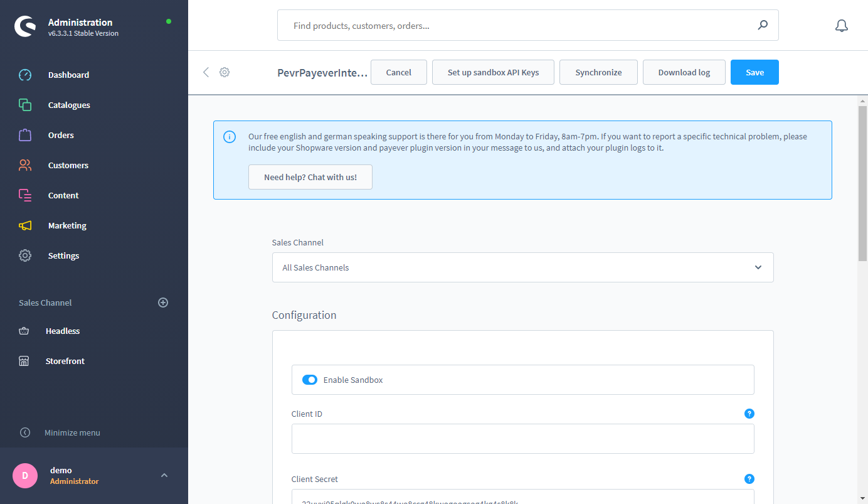This screenshot has height=504, width=868.
Task: Click Set up sandbox API Keys
Action: [493, 72]
